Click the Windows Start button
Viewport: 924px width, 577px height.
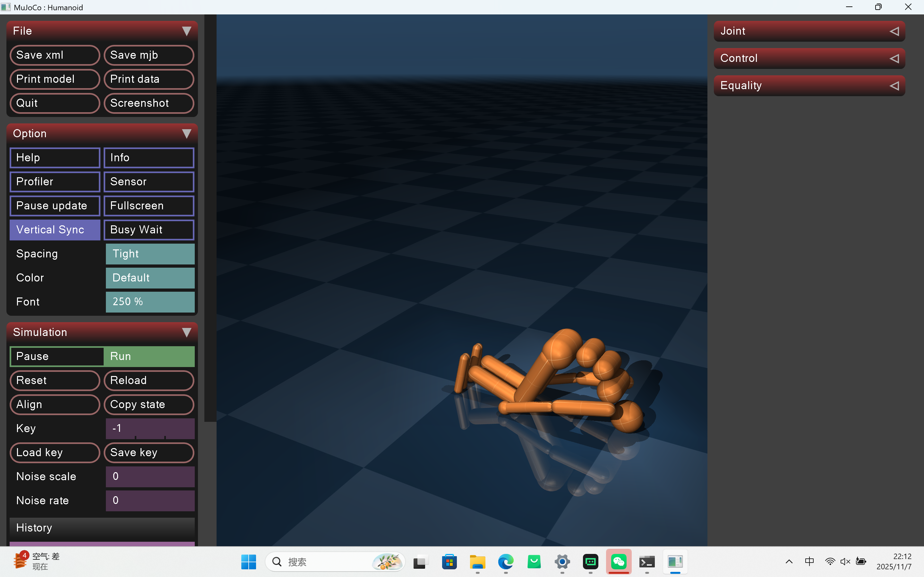click(x=249, y=562)
